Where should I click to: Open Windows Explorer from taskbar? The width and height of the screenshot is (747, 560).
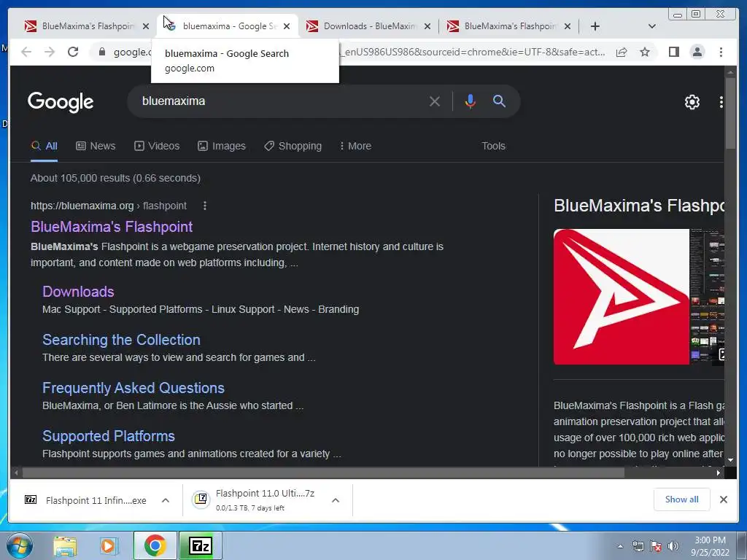tap(65, 545)
